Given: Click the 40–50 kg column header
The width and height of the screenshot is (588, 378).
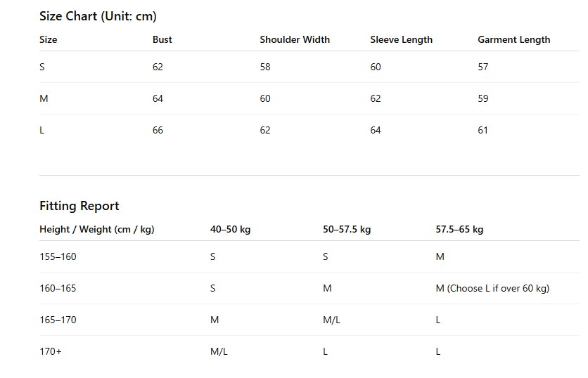Looking at the screenshot, I should click(230, 229).
